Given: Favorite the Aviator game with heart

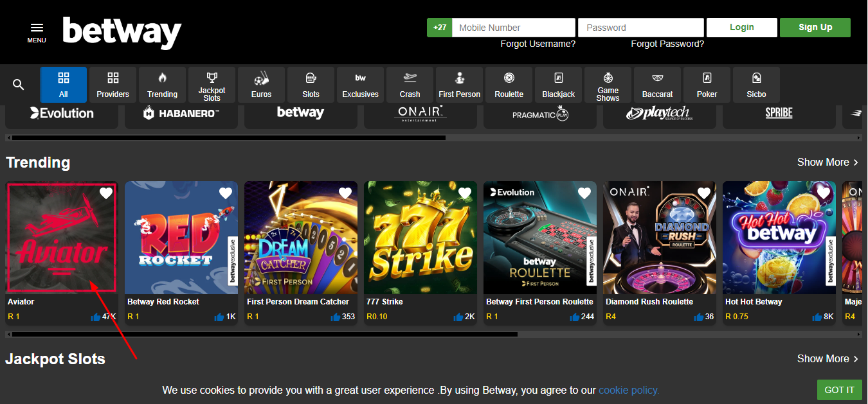Looking at the screenshot, I should point(106,193).
